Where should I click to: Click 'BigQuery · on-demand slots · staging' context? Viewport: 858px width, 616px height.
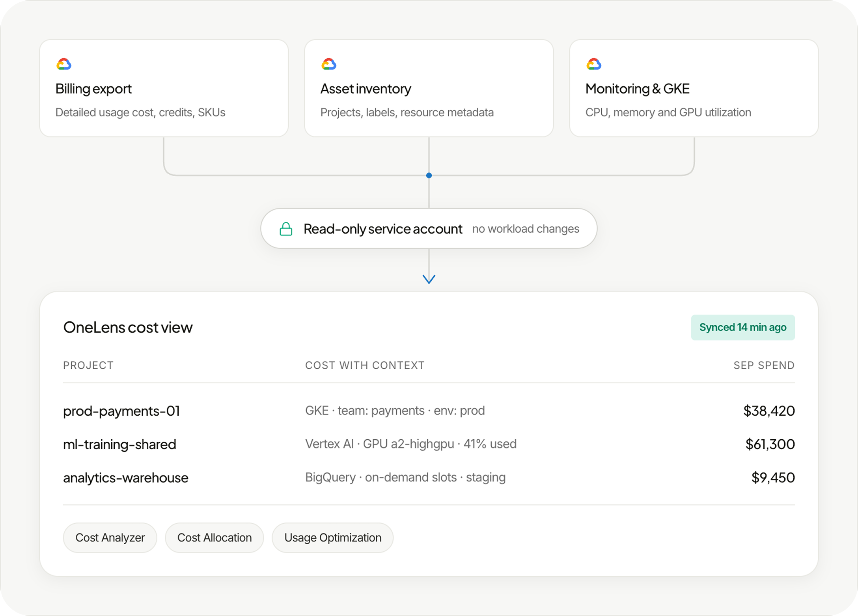point(405,478)
